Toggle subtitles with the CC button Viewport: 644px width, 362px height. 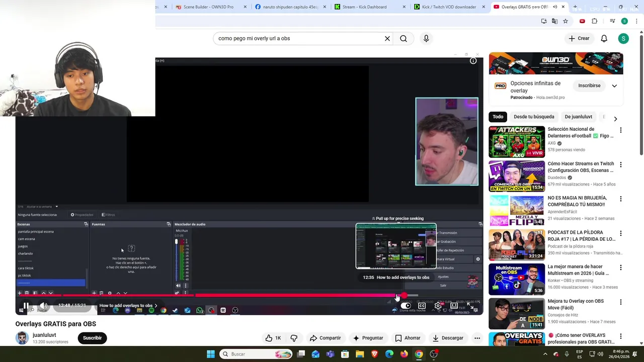tap(422, 306)
